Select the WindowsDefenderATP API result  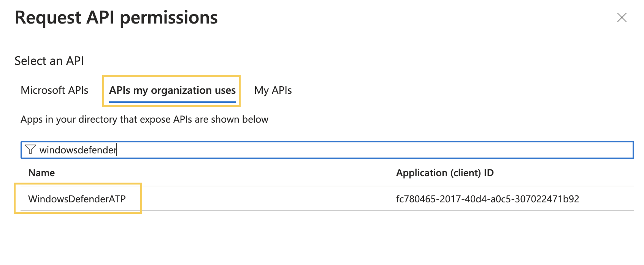click(77, 199)
